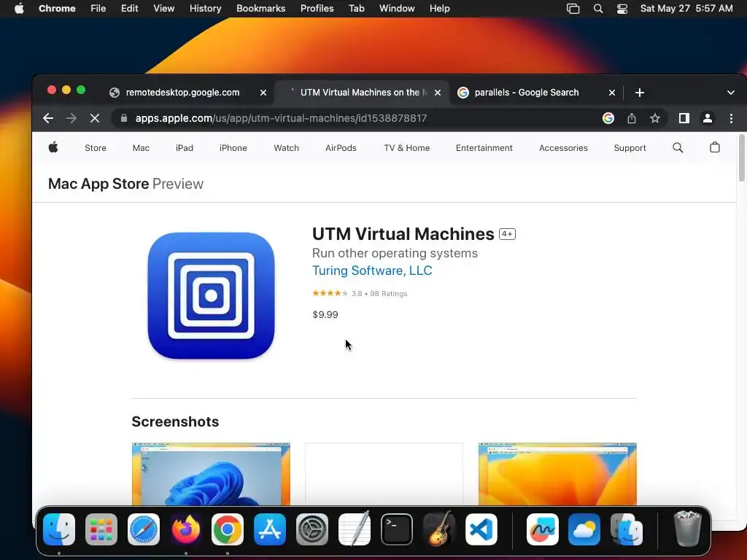747x560 pixels.
Task: Share this page via toolbar icon
Action: 632,118
